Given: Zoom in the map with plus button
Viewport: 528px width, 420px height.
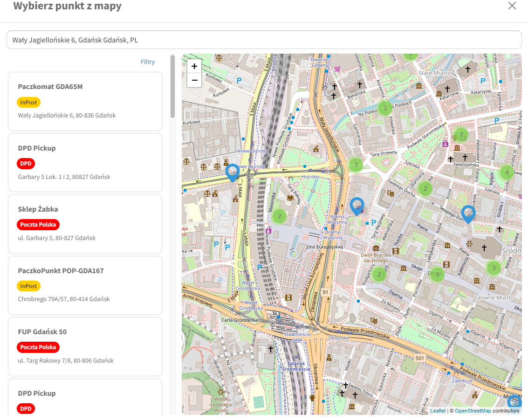Looking at the screenshot, I should point(194,66).
